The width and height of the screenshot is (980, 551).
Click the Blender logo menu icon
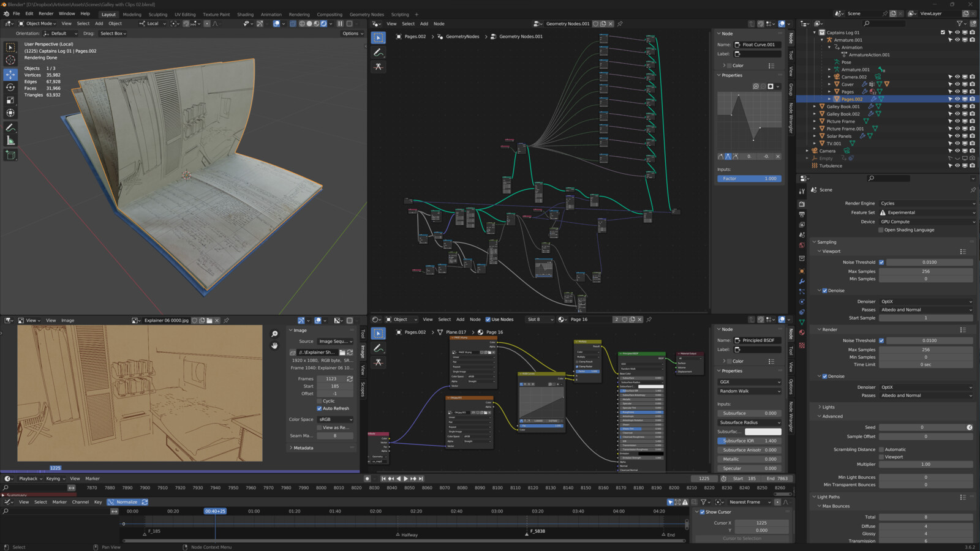pos(6,13)
